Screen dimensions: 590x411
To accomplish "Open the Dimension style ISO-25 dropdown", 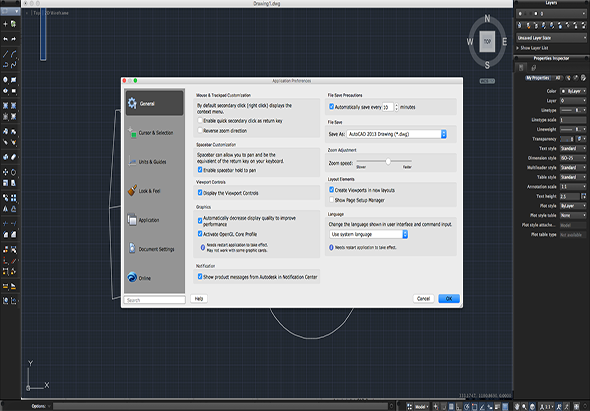I will [573, 158].
